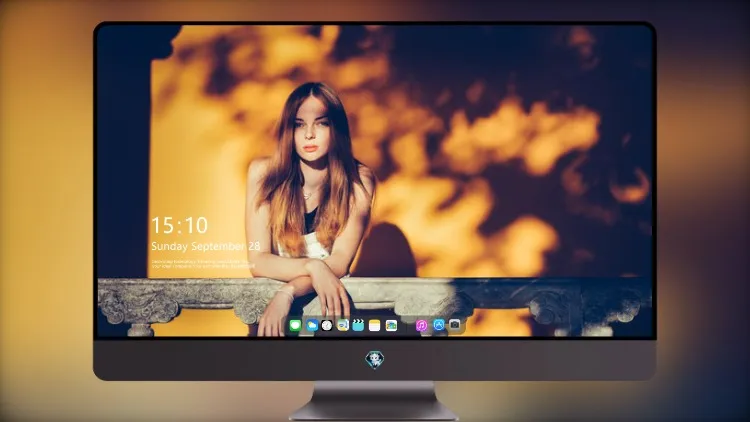Open the Camera app in the dock
The image size is (750, 422).
[x=454, y=325]
